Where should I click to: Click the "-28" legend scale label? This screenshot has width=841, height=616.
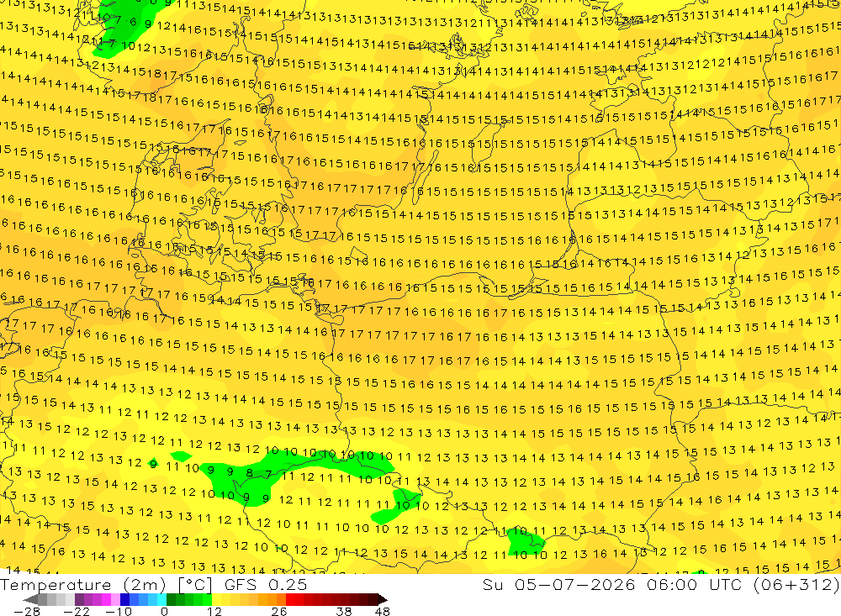pyautogui.click(x=27, y=611)
